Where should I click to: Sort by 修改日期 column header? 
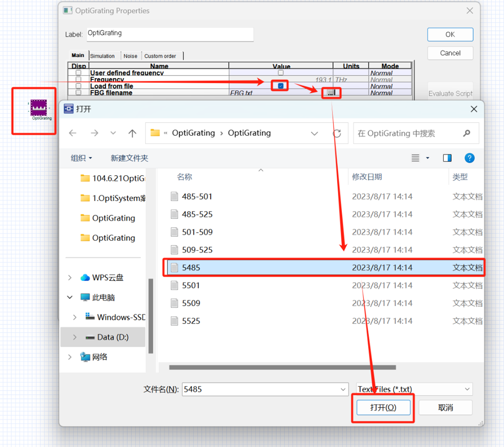point(367,177)
